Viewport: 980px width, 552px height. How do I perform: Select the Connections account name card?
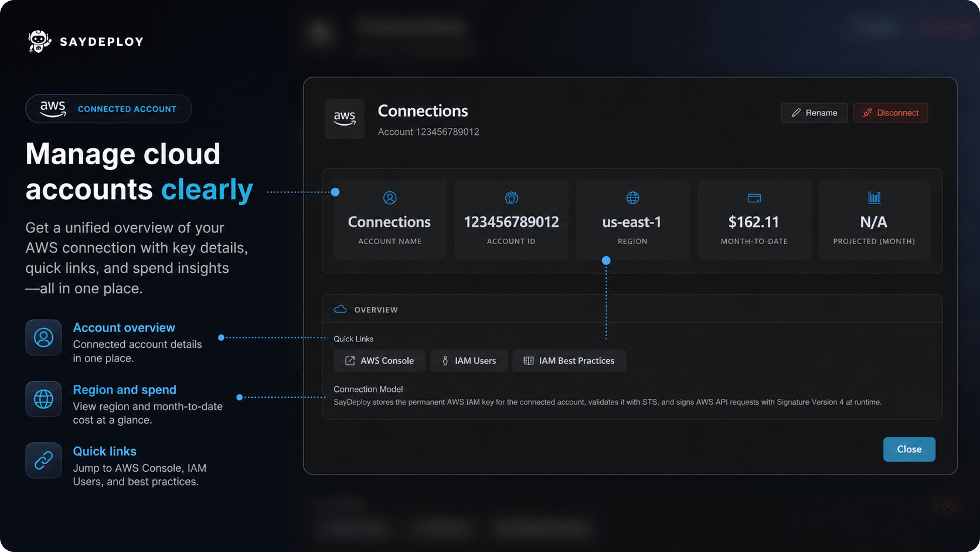coord(390,220)
